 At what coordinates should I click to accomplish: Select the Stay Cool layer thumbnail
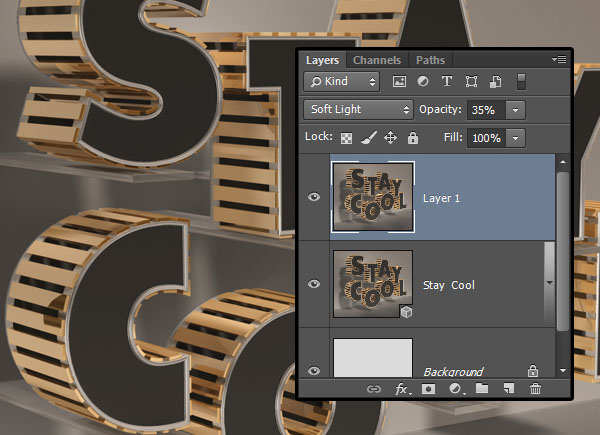373,284
